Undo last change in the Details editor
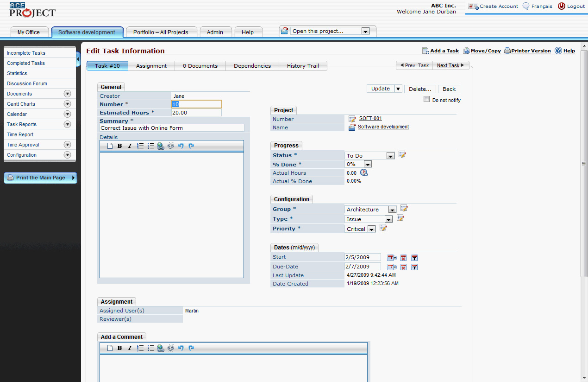This screenshot has width=588, height=382. click(181, 146)
